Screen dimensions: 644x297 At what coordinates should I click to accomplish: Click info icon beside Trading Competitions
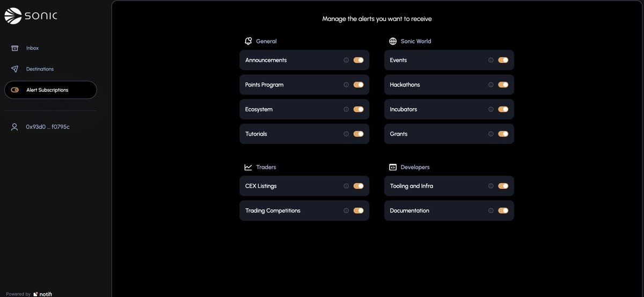[x=346, y=211]
